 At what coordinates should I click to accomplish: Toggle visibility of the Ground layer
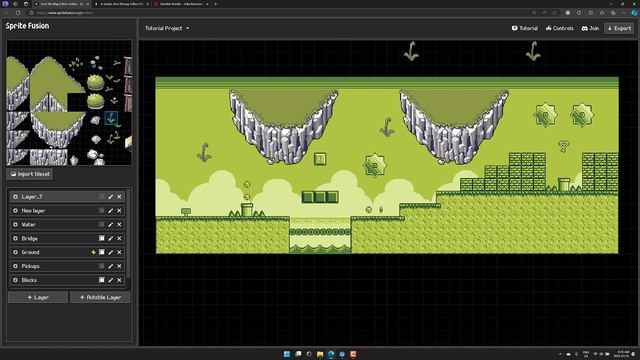[x=16, y=252]
